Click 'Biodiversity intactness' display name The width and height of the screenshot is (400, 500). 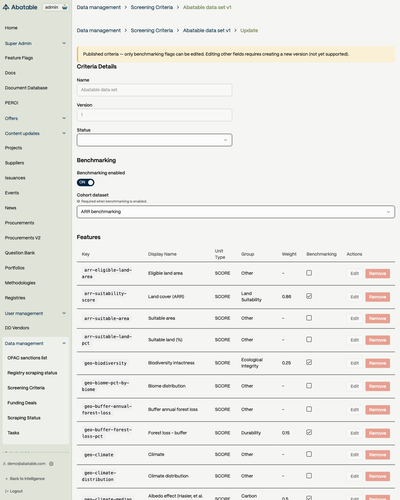pyautogui.click(x=171, y=363)
